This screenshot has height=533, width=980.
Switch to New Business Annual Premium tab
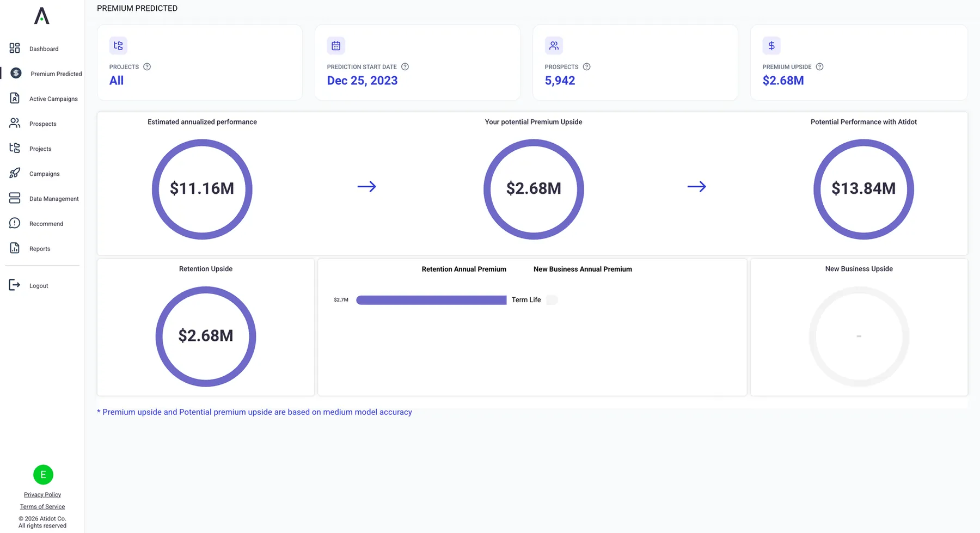583,269
